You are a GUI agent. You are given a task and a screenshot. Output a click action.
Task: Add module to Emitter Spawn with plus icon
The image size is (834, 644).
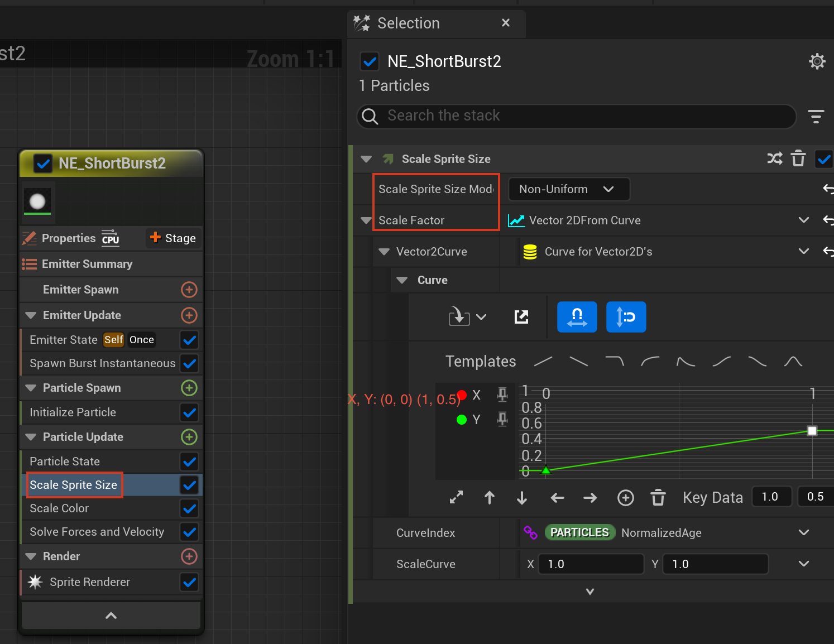click(189, 290)
